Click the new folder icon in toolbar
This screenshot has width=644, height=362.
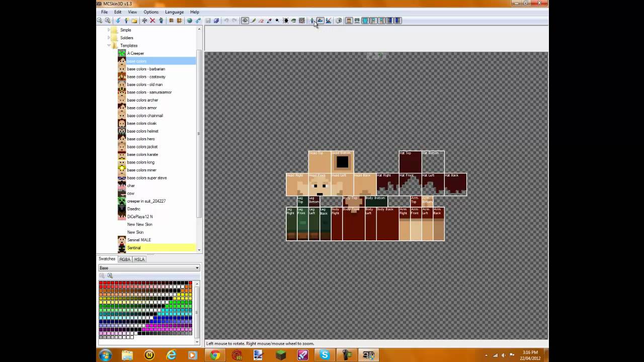pos(134,21)
